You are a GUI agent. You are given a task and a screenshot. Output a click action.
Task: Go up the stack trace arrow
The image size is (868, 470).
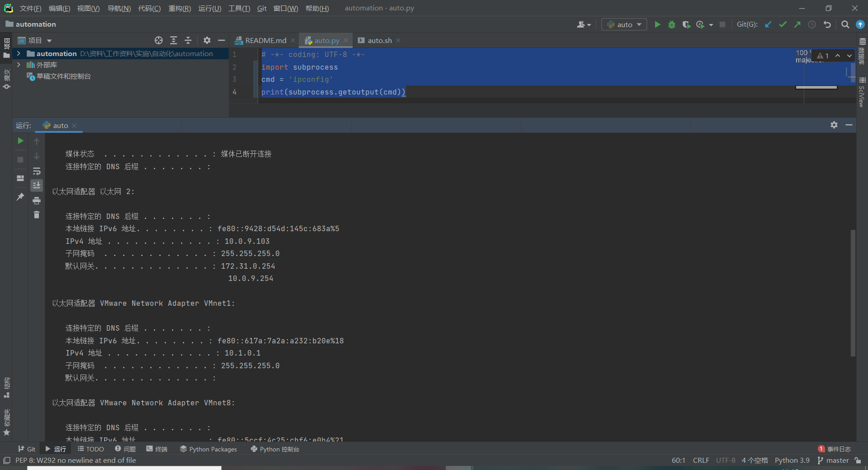(x=37, y=142)
